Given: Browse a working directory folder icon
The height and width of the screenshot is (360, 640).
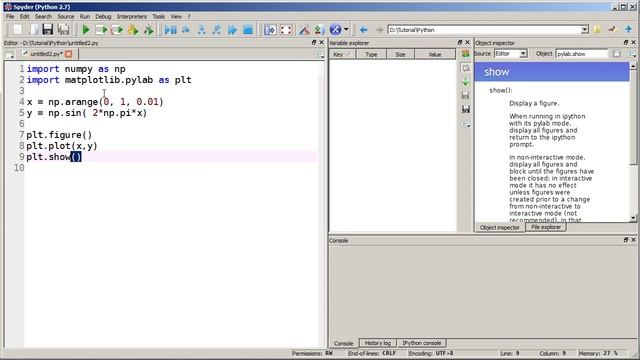Looking at the screenshot, I should [597, 29].
